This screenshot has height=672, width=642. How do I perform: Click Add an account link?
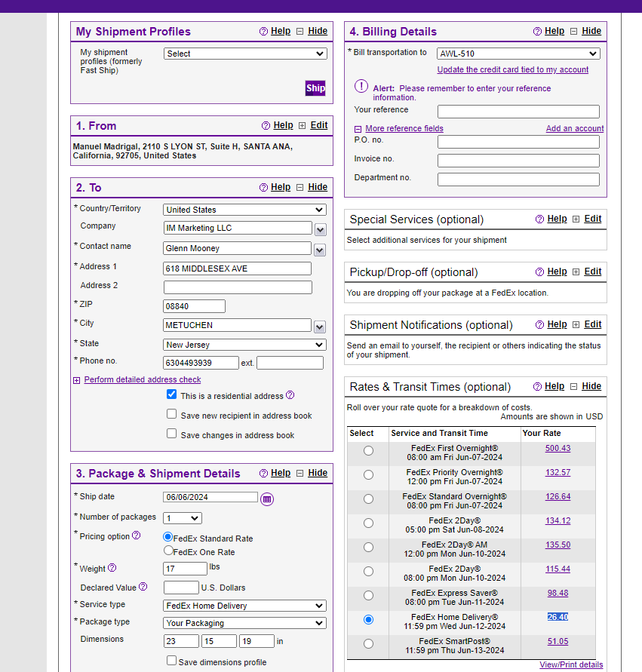(575, 128)
